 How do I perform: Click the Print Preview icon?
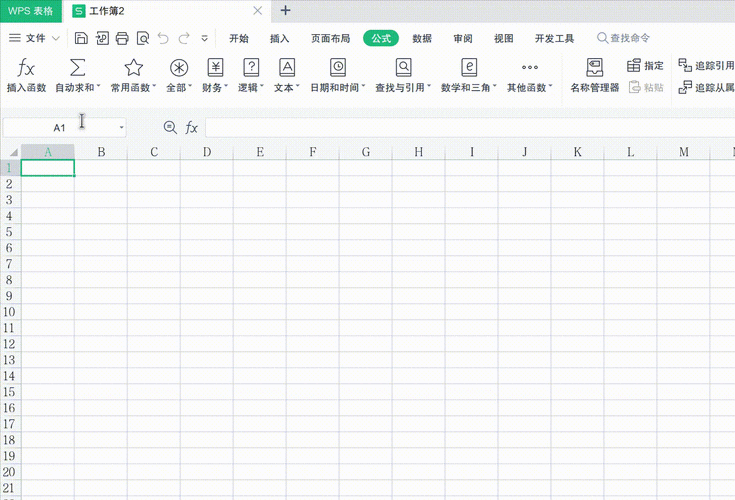(x=143, y=38)
